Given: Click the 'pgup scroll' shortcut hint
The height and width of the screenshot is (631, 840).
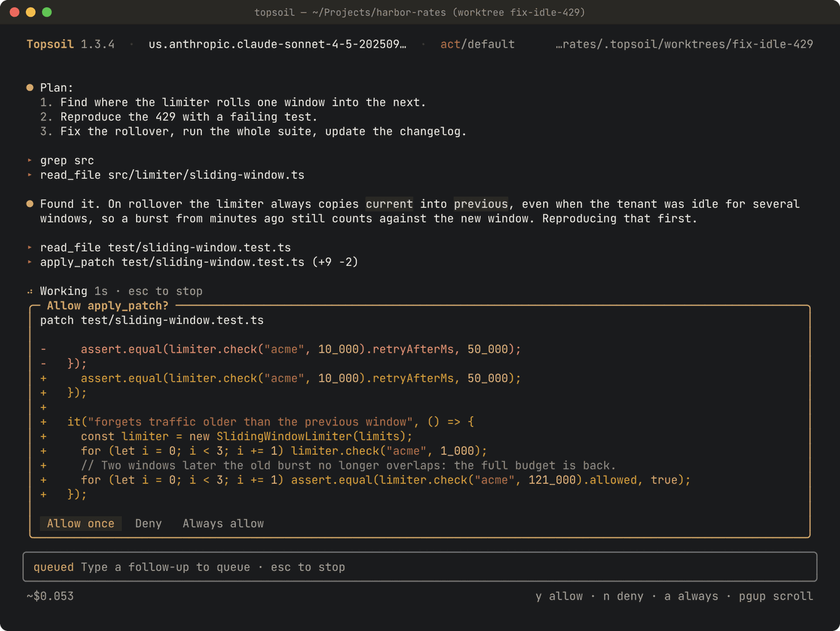Looking at the screenshot, I should (776, 596).
